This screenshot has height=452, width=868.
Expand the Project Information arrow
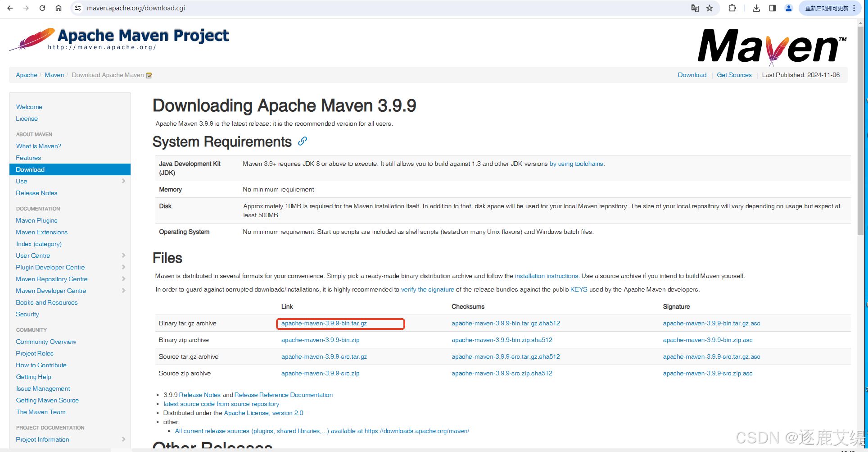(124, 439)
